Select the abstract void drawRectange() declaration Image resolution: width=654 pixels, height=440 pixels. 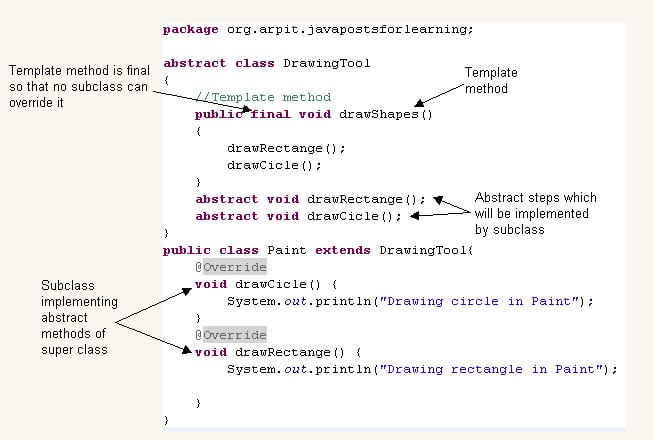[310, 199]
